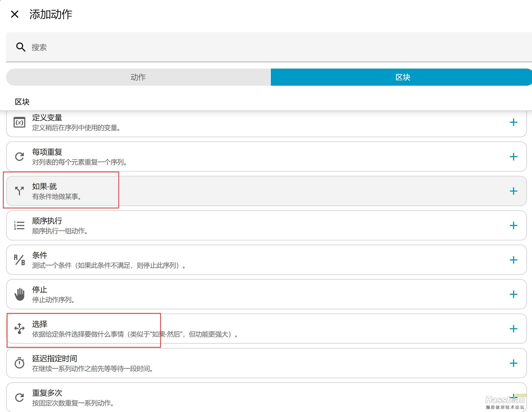Click the define variable (x) icon
Viewport: 532px width, 412px height.
coord(19,122)
